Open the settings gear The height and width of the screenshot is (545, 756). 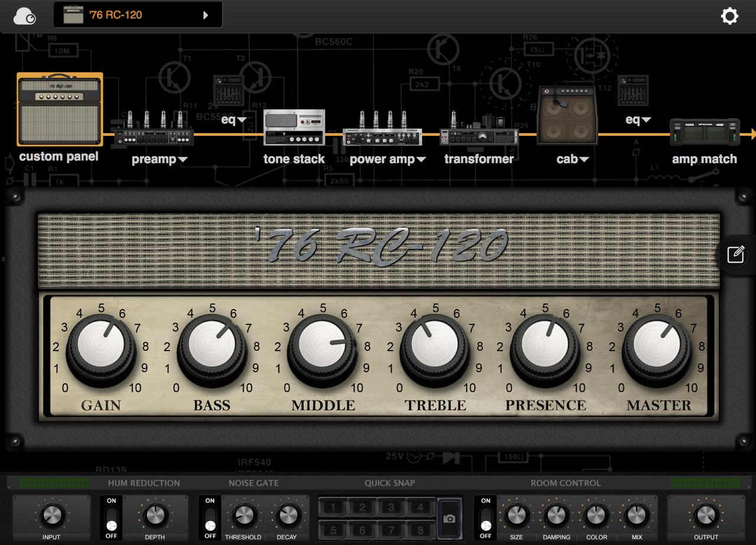[729, 16]
